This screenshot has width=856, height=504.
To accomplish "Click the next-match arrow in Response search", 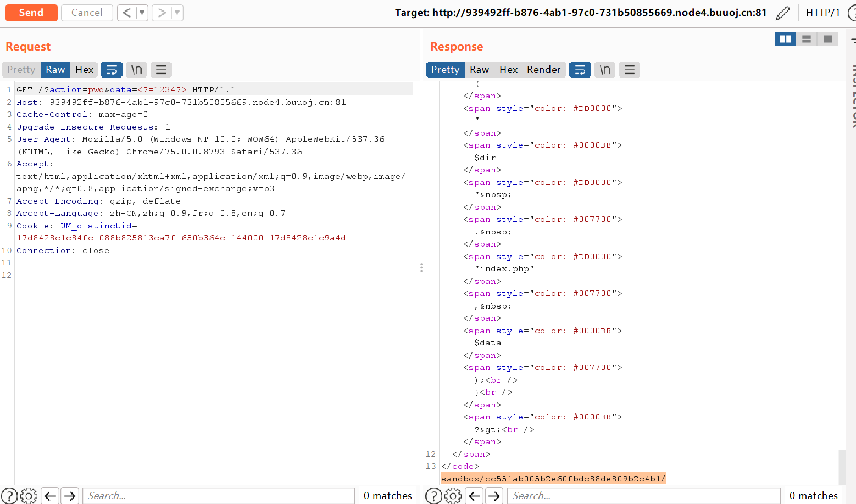I will pos(494,496).
